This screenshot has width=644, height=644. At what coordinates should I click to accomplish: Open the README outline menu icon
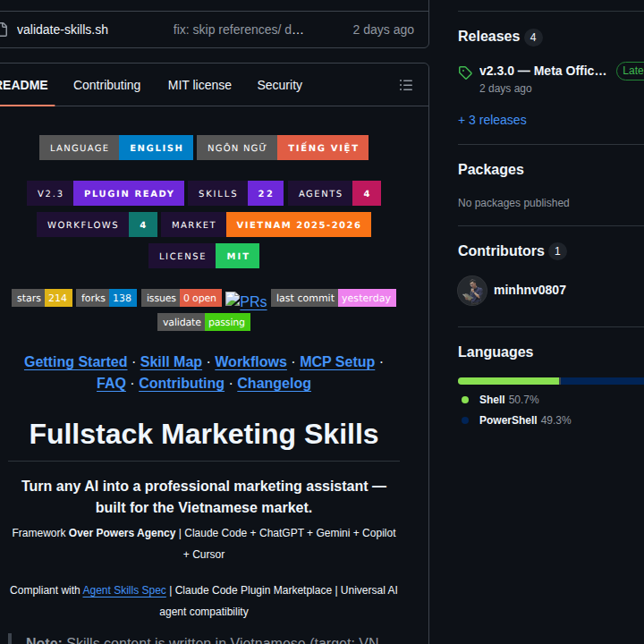pyautogui.click(x=406, y=85)
